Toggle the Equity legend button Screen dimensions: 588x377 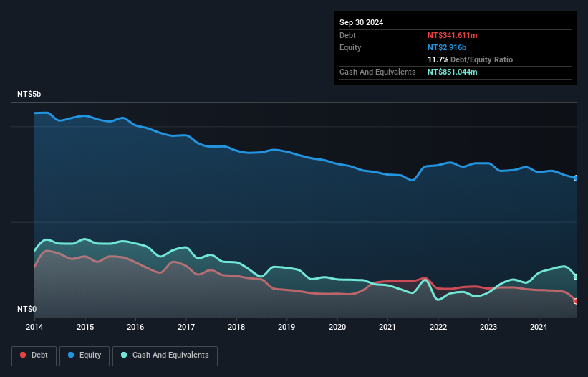(85, 355)
